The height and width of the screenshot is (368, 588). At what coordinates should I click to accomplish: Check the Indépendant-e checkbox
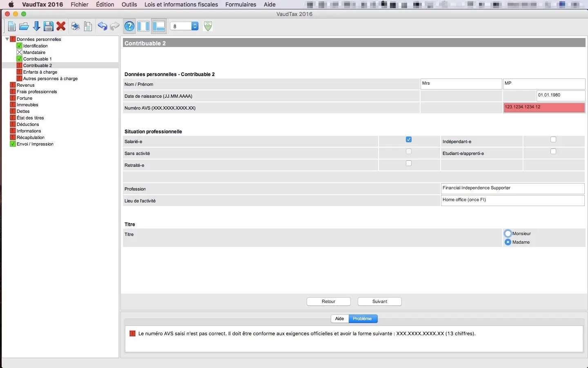pos(553,139)
